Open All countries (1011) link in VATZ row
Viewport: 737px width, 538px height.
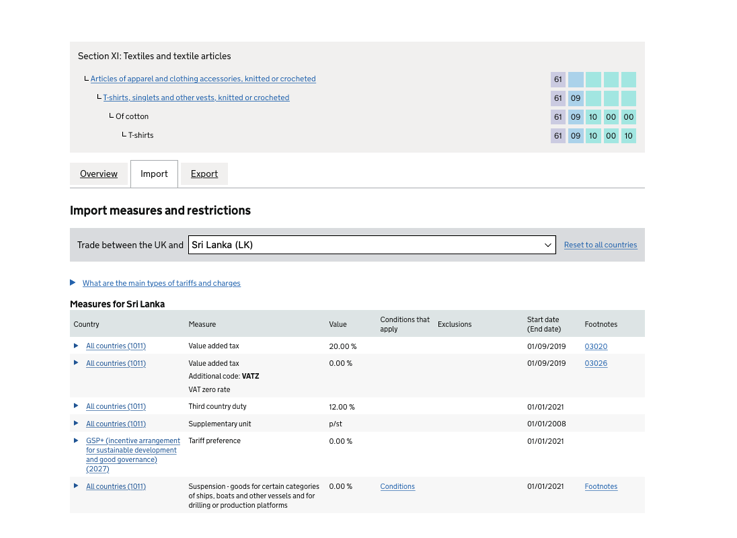pyautogui.click(x=116, y=363)
